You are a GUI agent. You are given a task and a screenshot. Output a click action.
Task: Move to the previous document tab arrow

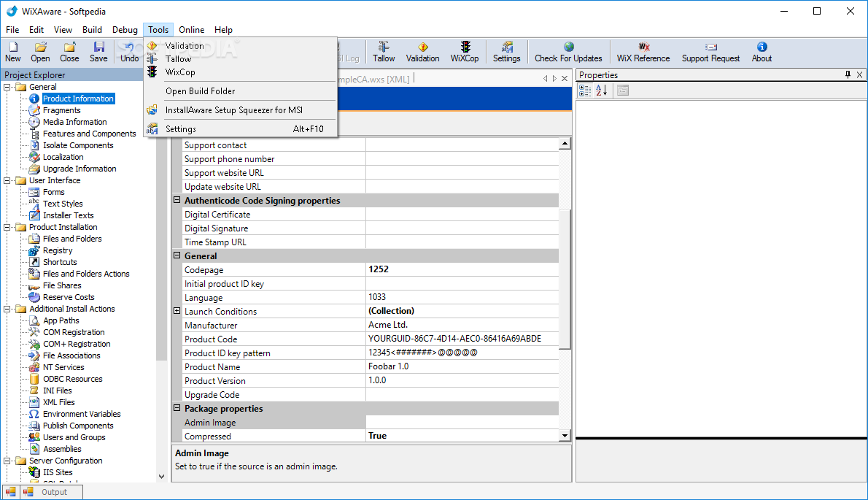click(546, 79)
